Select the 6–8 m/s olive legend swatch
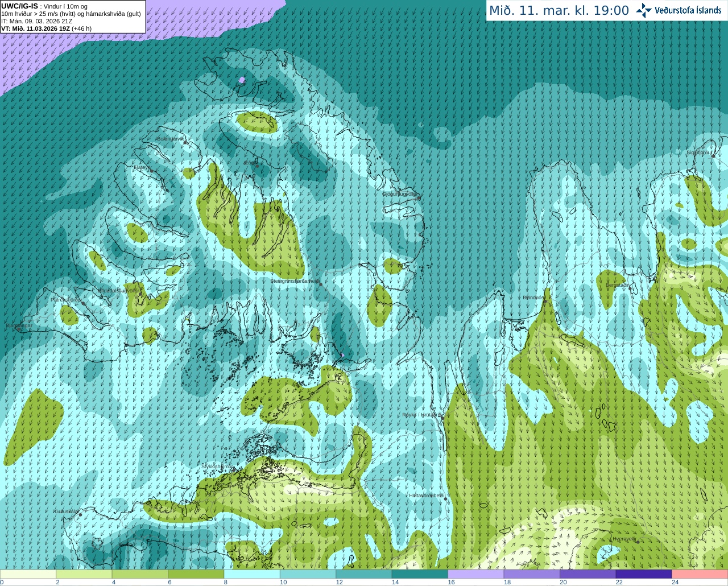This screenshot has width=728, height=586. [196, 574]
